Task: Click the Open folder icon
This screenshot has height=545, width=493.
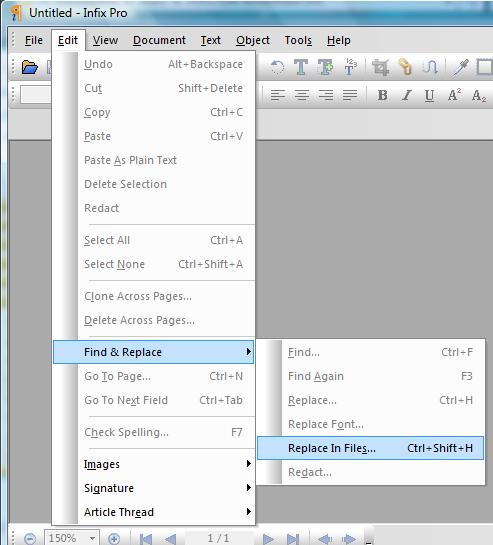Action: click(x=30, y=67)
